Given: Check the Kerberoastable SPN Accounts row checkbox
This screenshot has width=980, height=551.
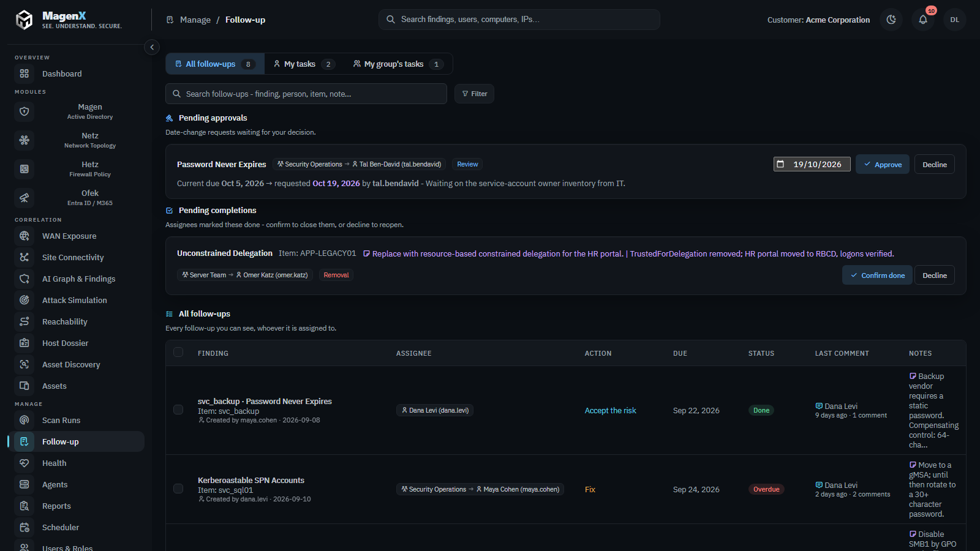Looking at the screenshot, I should [x=178, y=489].
